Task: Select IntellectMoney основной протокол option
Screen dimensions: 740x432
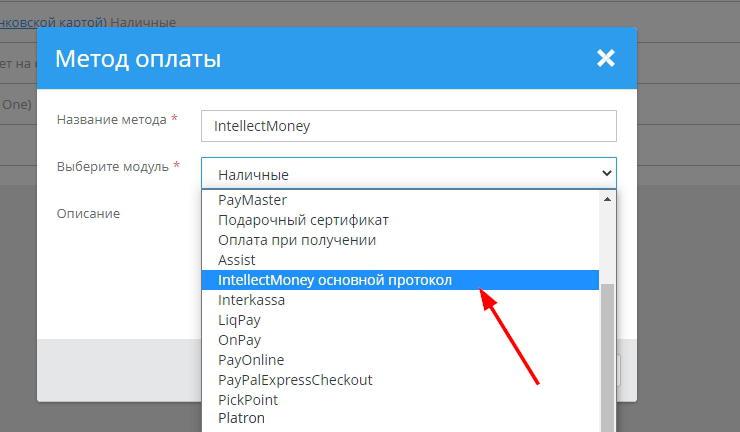Action: coord(335,280)
